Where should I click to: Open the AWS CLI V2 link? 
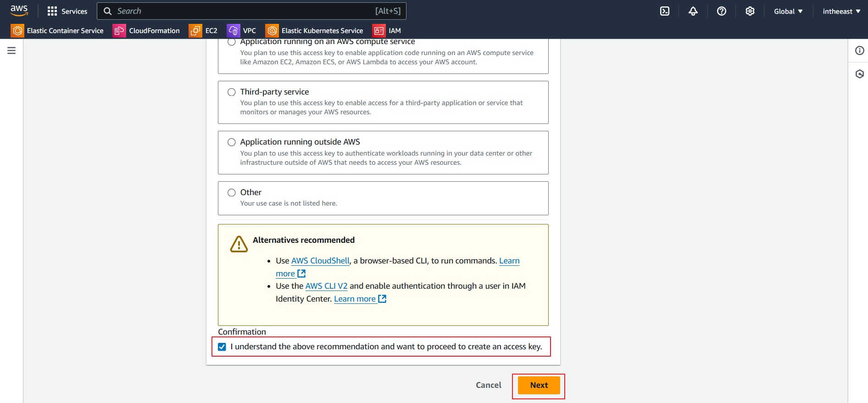coord(326,286)
